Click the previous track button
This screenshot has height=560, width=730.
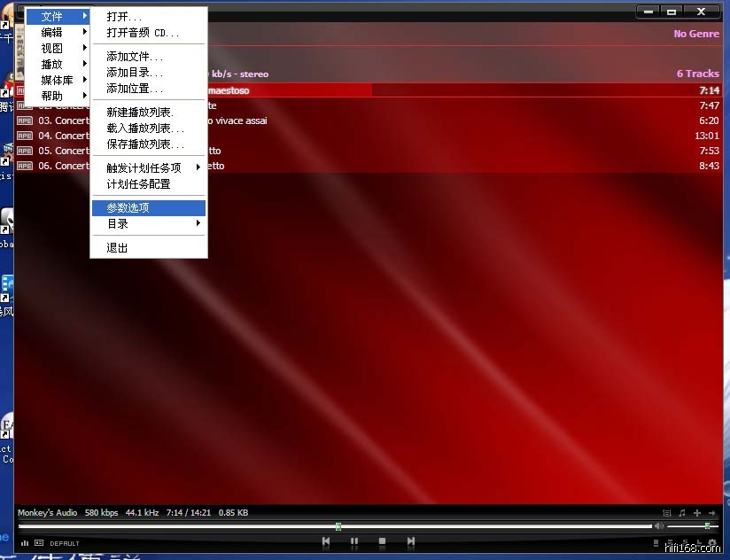(x=326, y=541)
